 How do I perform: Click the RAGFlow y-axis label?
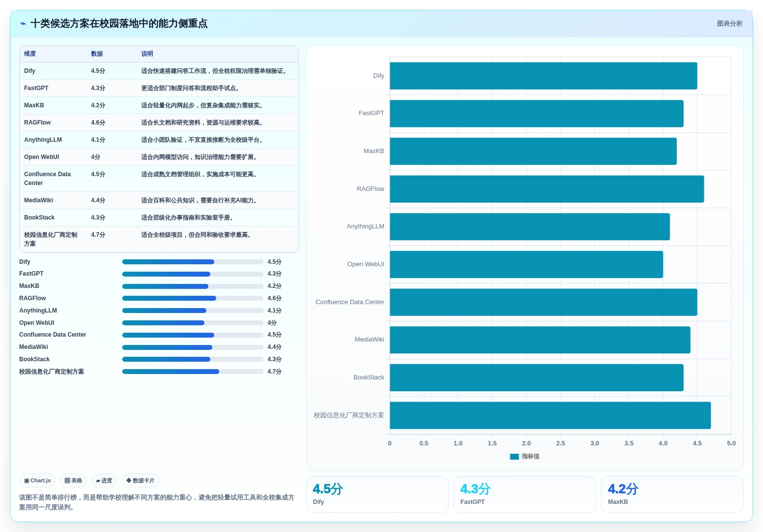[x=370, y=189]
